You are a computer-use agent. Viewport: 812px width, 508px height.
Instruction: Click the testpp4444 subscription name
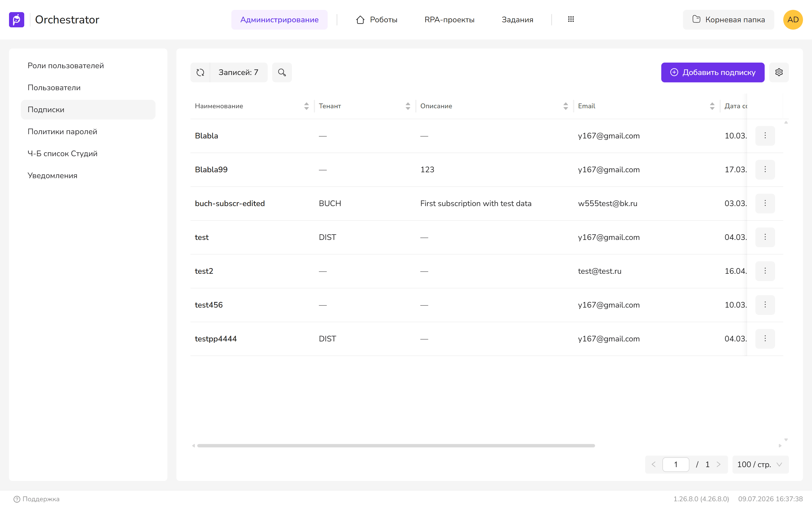(216, 339)
